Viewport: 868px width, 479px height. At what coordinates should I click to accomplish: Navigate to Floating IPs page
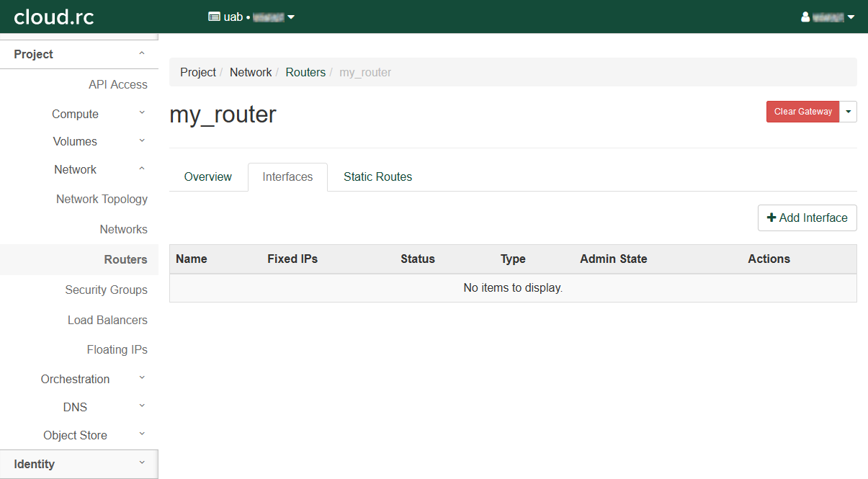click(117, 349)
